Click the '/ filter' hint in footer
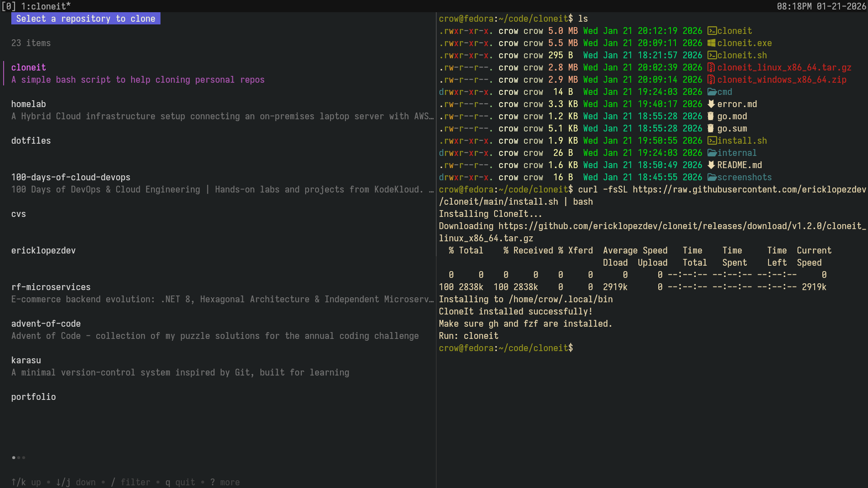 [x=130, y=482]
